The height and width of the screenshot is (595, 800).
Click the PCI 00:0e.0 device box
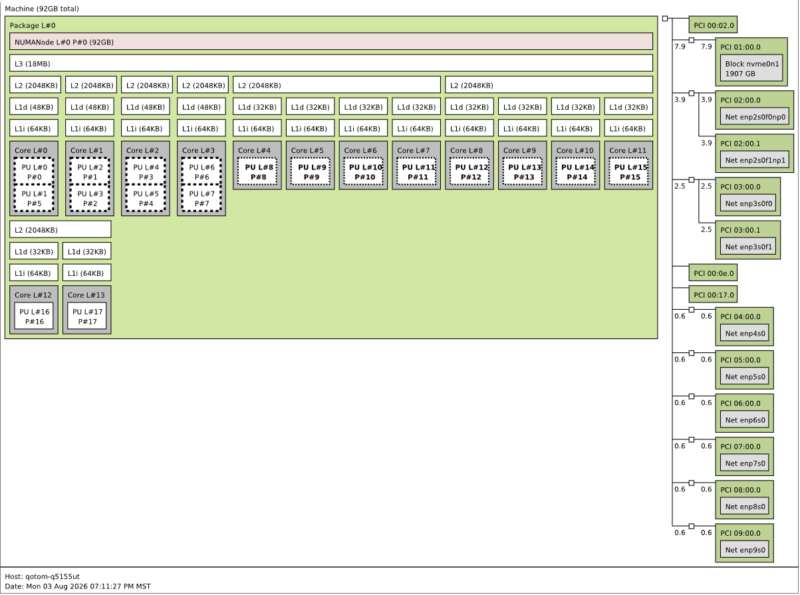tap(713, 273)
